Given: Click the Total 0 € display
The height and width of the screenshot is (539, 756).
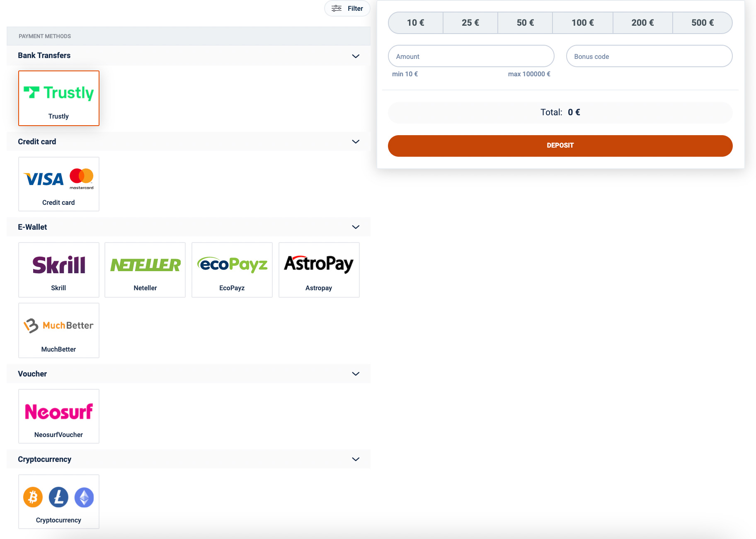Looking at the screenshot, I should [560, 112].
